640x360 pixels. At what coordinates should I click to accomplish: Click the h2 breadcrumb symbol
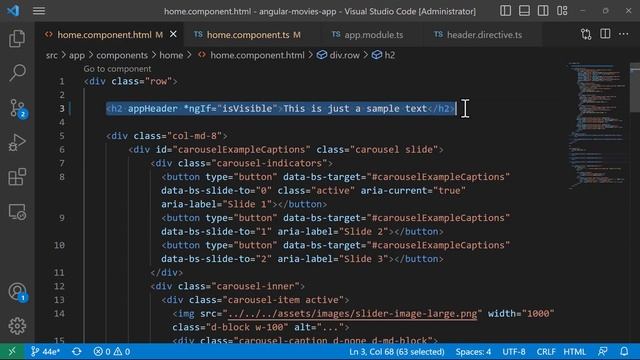tap(384, 55)
